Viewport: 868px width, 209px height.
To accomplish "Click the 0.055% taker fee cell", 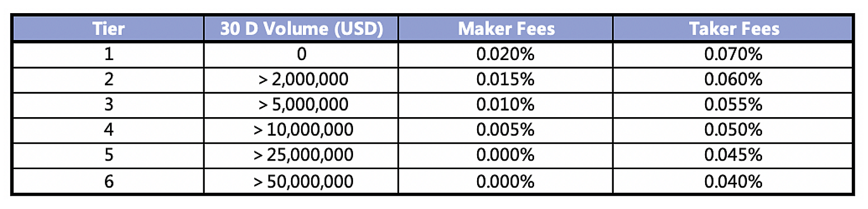I will (x=733, y=104).
